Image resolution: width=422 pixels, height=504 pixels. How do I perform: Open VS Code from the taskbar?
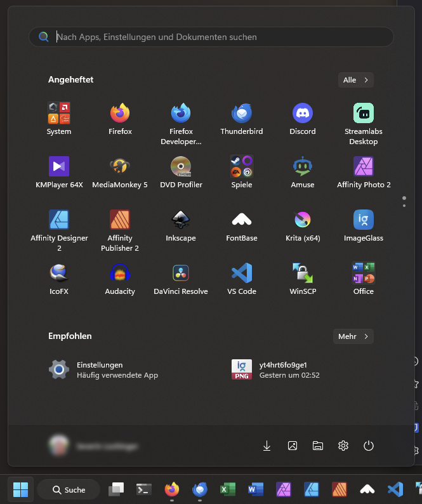[x=395, y=489]
